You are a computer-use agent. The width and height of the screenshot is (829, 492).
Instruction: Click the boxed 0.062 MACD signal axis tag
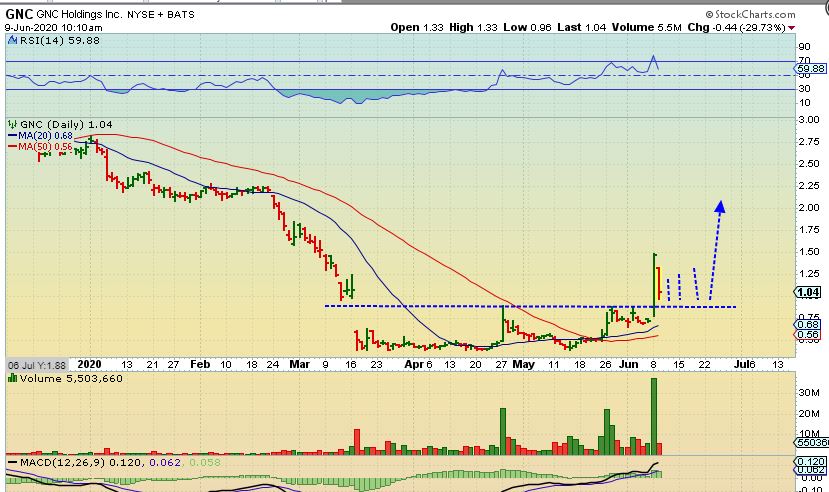(x=810, y=470)
